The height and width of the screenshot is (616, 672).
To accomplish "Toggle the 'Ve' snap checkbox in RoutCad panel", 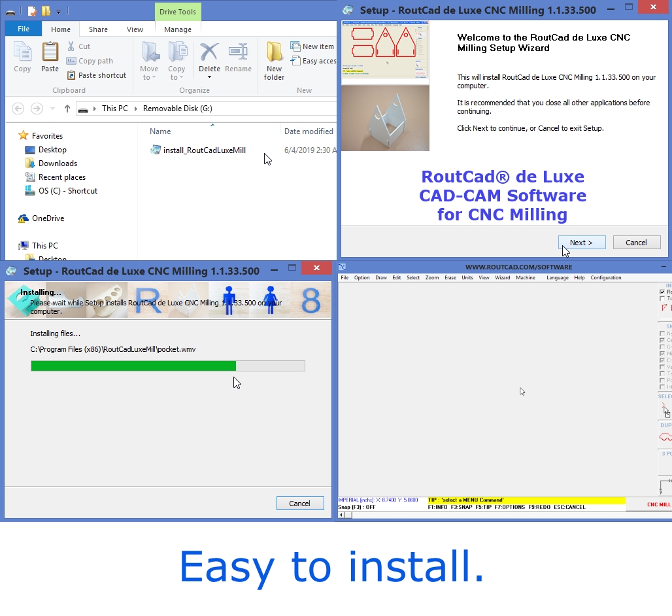I will point(662,367).
